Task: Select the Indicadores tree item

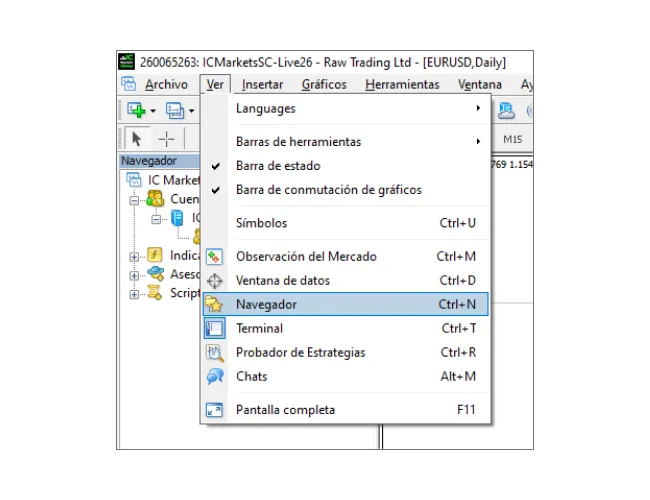Action: click(x=185, y=255)
